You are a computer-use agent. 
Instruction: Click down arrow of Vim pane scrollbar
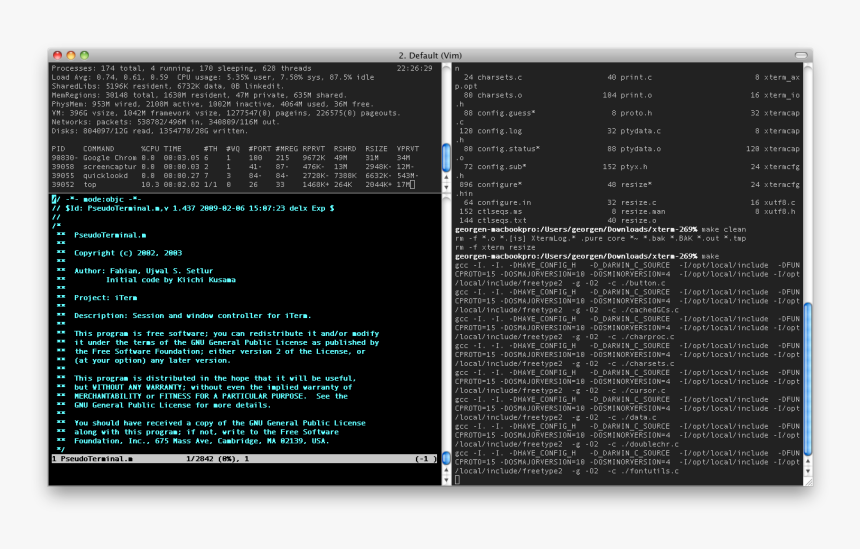446,480
